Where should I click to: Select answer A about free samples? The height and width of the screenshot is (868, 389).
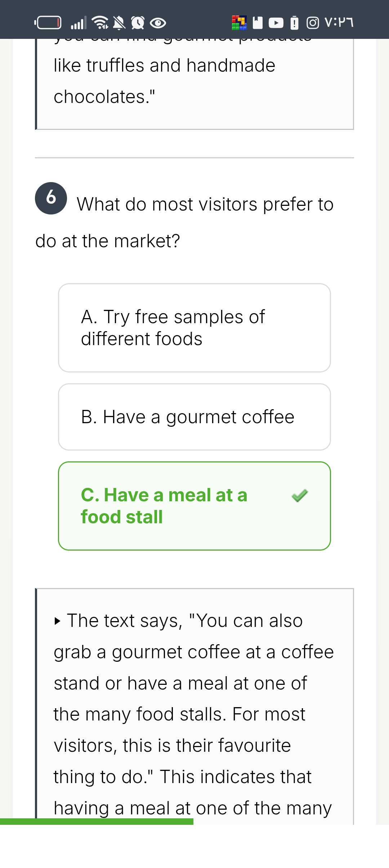(194, 328)
